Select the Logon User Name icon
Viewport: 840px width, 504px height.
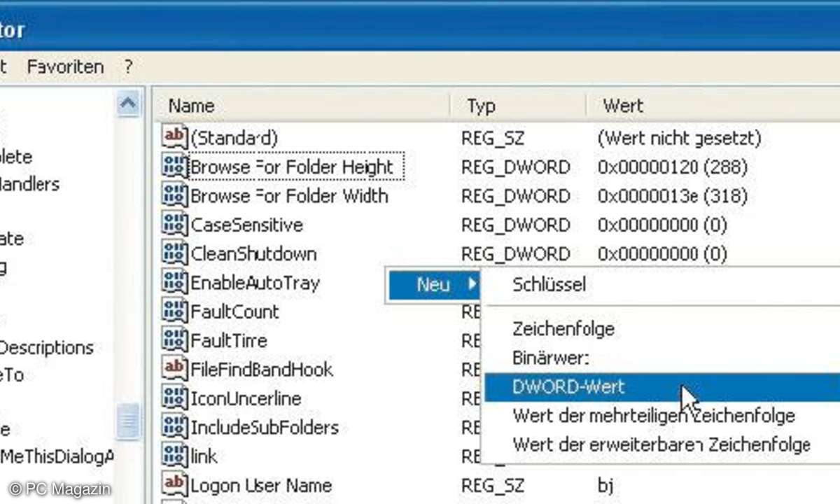coord(174,484)
